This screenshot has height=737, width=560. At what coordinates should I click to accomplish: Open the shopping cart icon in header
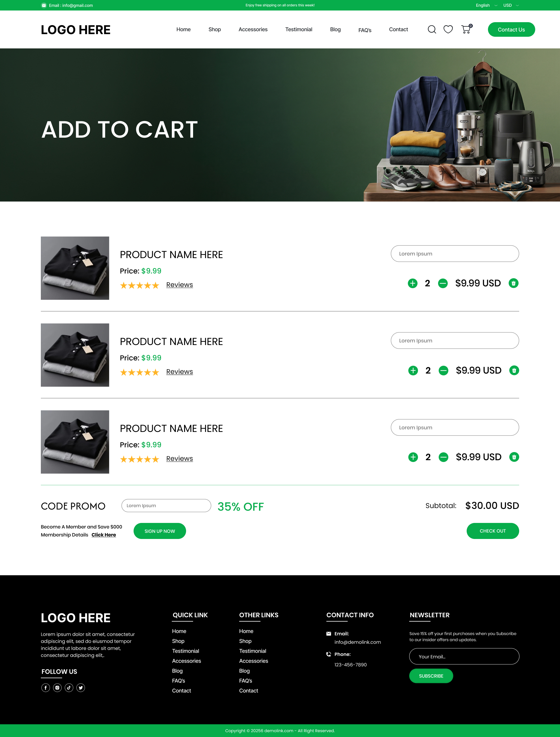tap(466, 29)
